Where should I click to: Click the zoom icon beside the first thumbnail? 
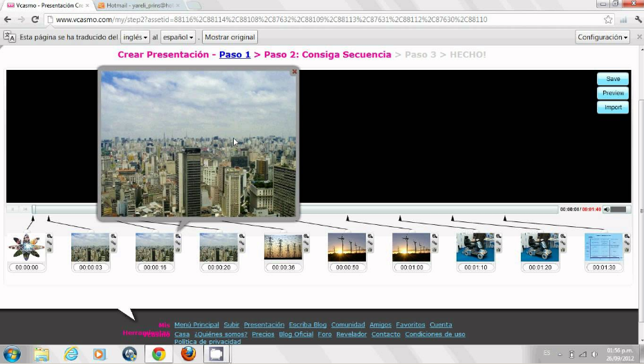[49, 237]
